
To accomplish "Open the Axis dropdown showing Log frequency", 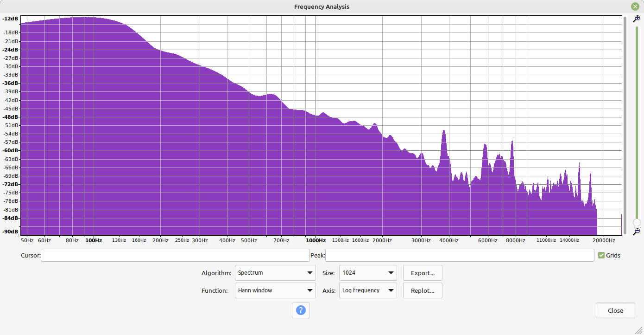I will coord(368,290).
